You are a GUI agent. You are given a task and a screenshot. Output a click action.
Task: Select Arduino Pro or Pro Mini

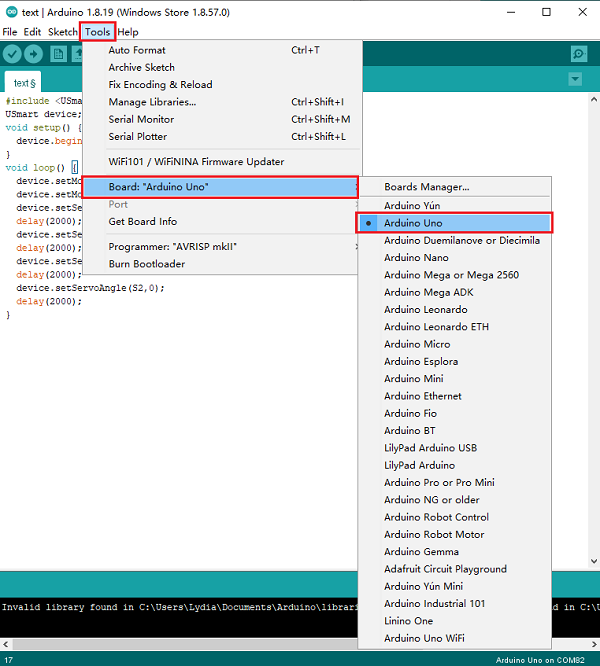point(454,483)
